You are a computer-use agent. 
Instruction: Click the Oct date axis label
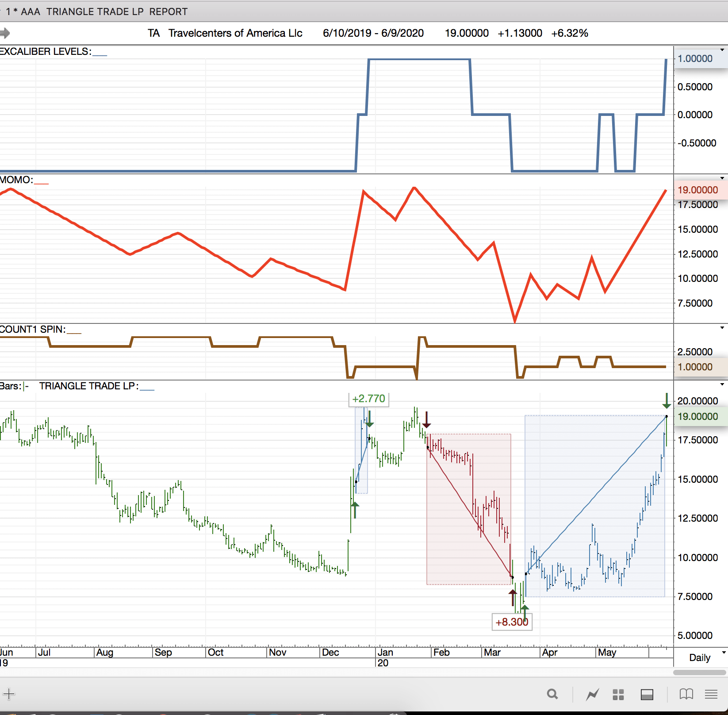coord(216,652)
